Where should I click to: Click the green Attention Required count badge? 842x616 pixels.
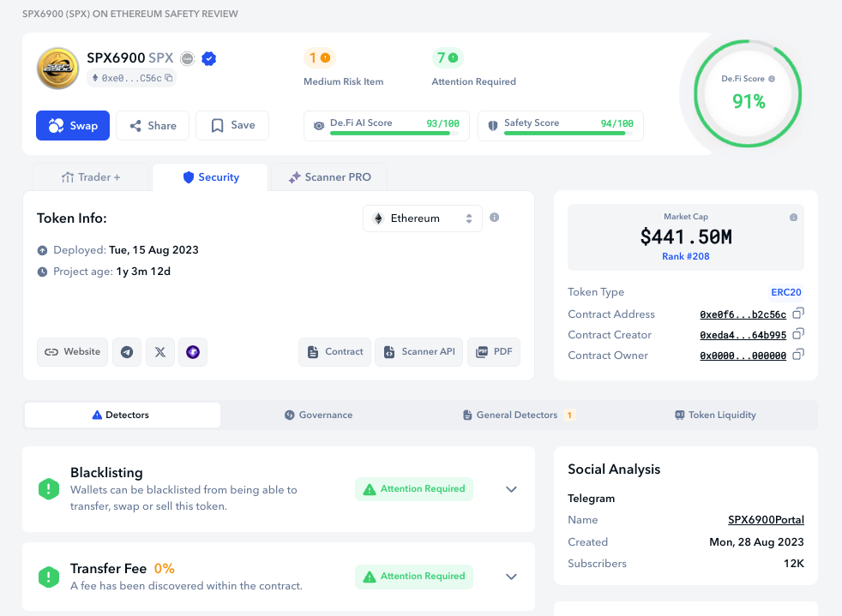[448, 57]
